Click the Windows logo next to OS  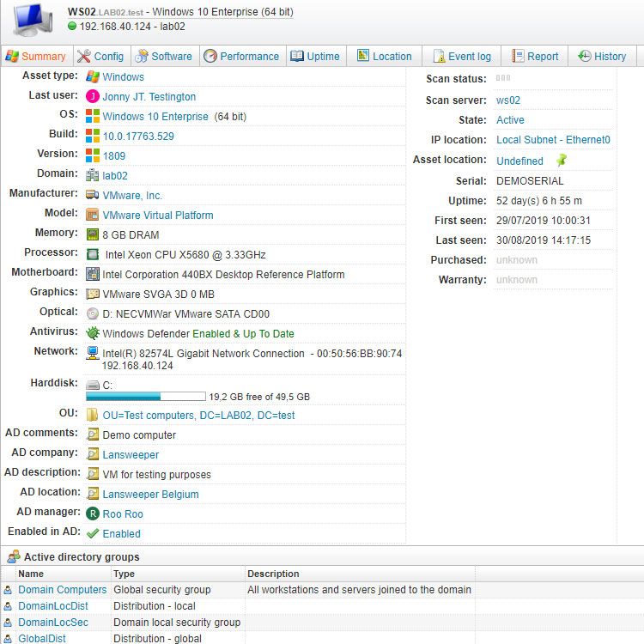(93, 116)
